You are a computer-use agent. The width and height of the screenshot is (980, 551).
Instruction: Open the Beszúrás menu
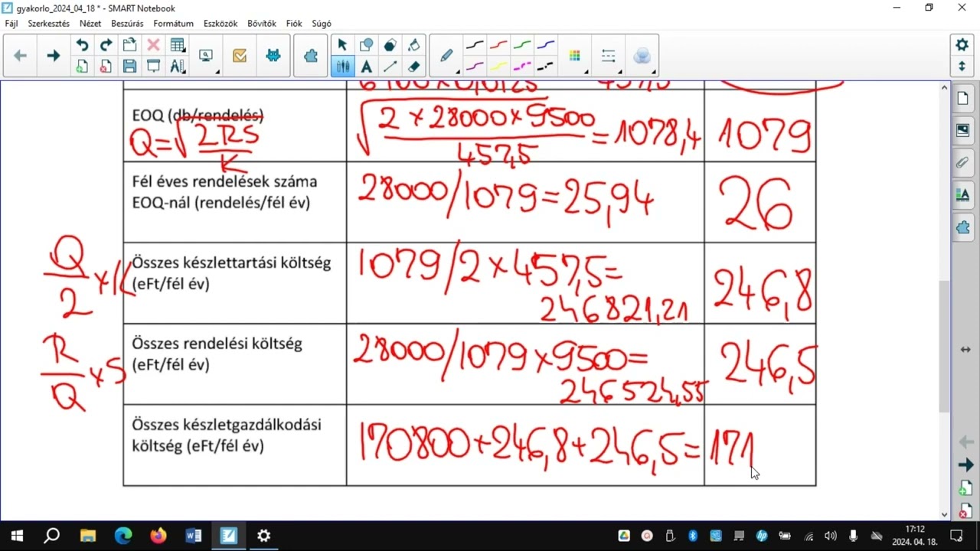pos(127,24)
